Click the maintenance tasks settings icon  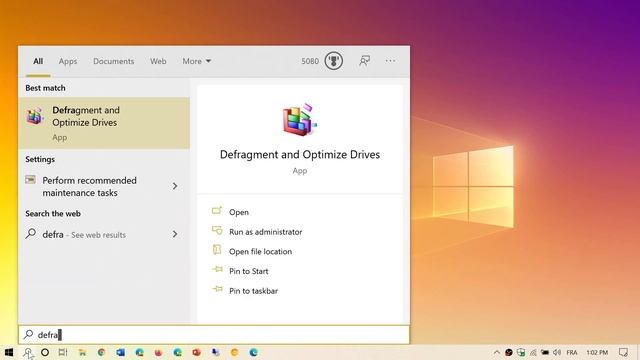(31, 180)
